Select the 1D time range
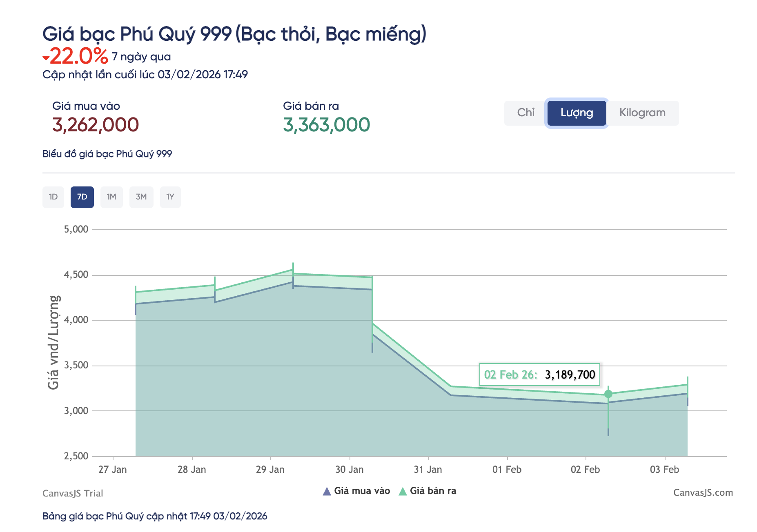757x532 pixels. tap(53, 197)
